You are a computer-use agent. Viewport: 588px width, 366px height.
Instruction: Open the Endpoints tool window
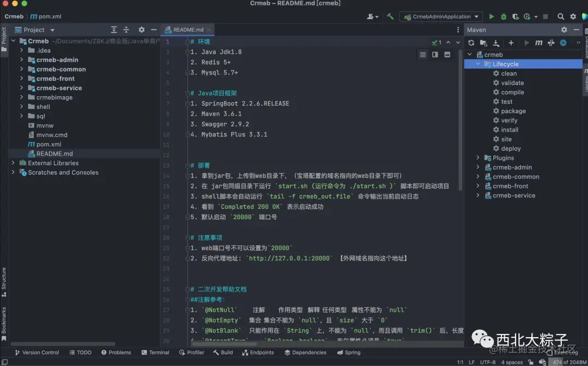point(258,352)
